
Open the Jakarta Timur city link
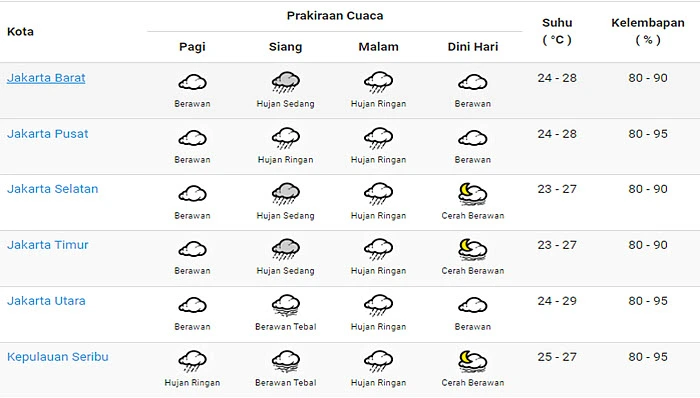point(48,245)
